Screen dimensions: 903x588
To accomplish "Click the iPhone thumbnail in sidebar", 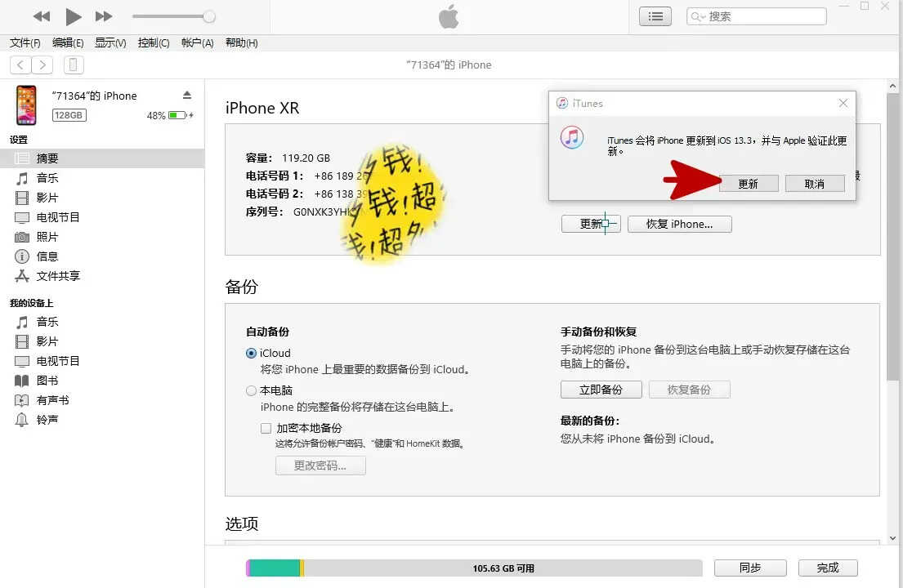I will 26,105.
